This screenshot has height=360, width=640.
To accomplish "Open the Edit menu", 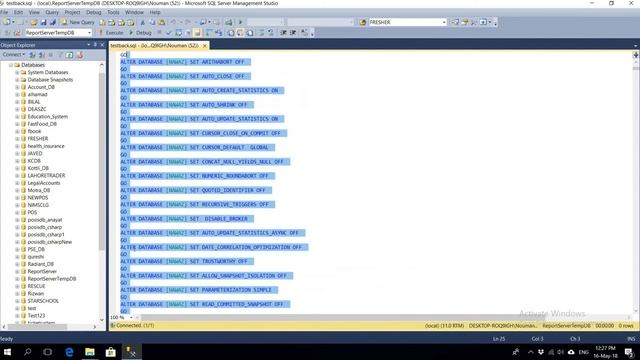I will [x=18, y=12].
